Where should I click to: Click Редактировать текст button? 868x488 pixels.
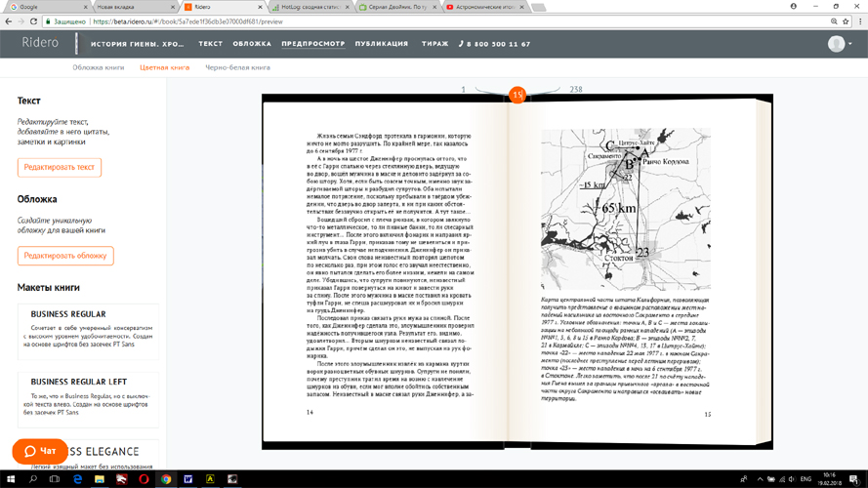60,167
